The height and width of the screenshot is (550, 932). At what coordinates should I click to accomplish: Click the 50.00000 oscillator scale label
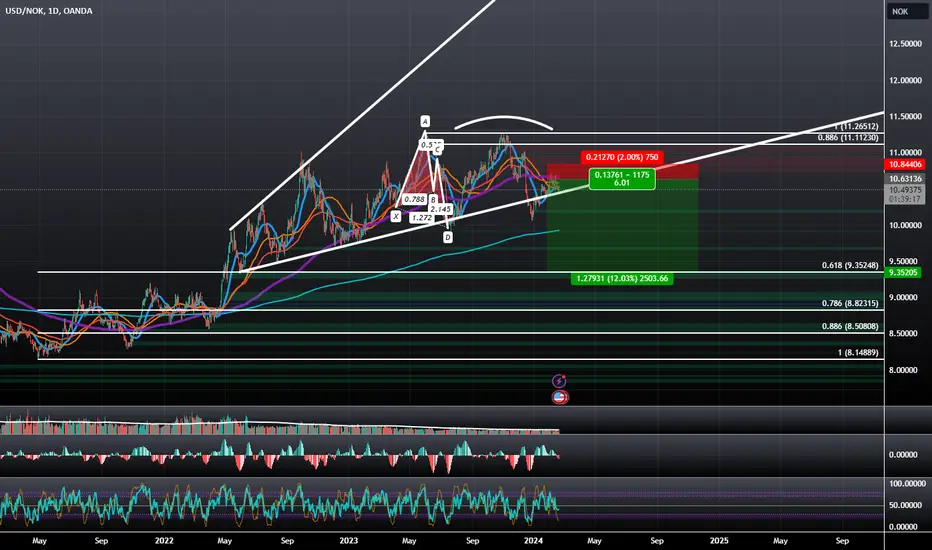pos(906,505)
